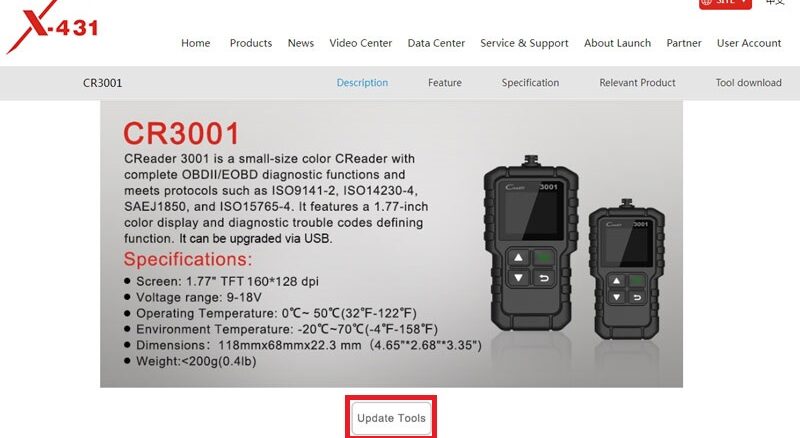Open the Home menu item
The width and height of the screenshot is (800, 438).
click(195, 43)
